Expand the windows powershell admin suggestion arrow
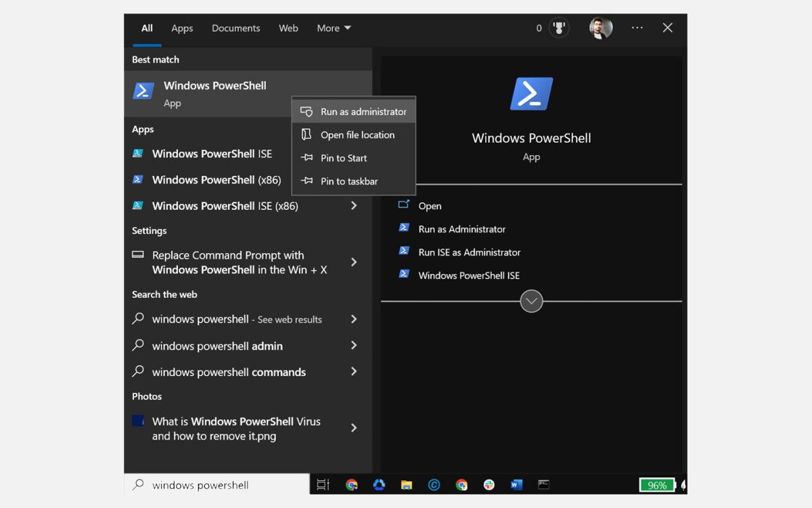Image resolution: width=812 pixels, height=508 pixels. [x=353, y=345]
